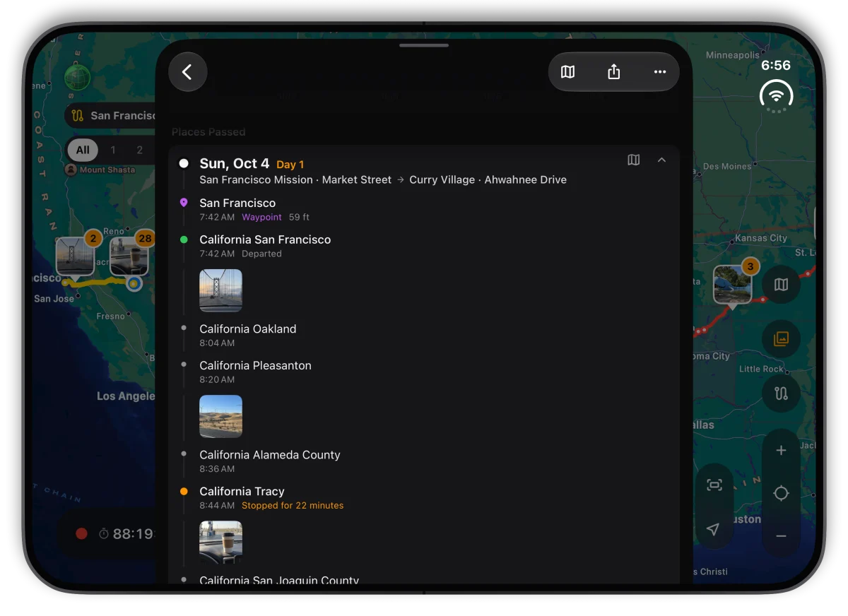Tap the share icon in the top toolbar

(x=613, y=72)
